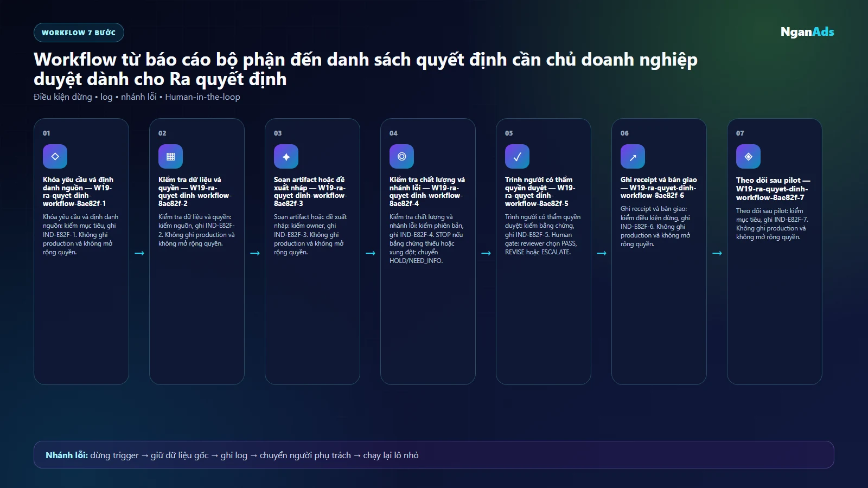Select heading 'Trình người có thẩm quyền duyệt'
Screen dimensions: 868x488
click(x=540, y=191)
